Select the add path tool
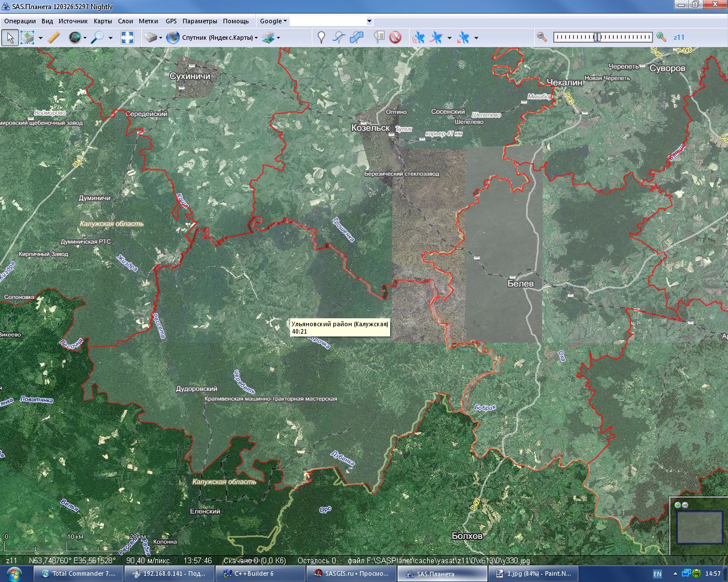728x582 pixels. coord(339,38)
